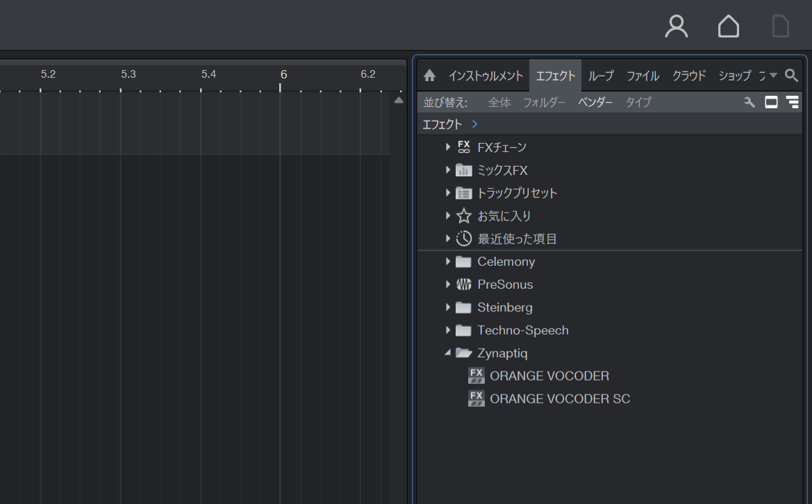
Task: Toggle the tree list view icon
Action: (793, 102)
